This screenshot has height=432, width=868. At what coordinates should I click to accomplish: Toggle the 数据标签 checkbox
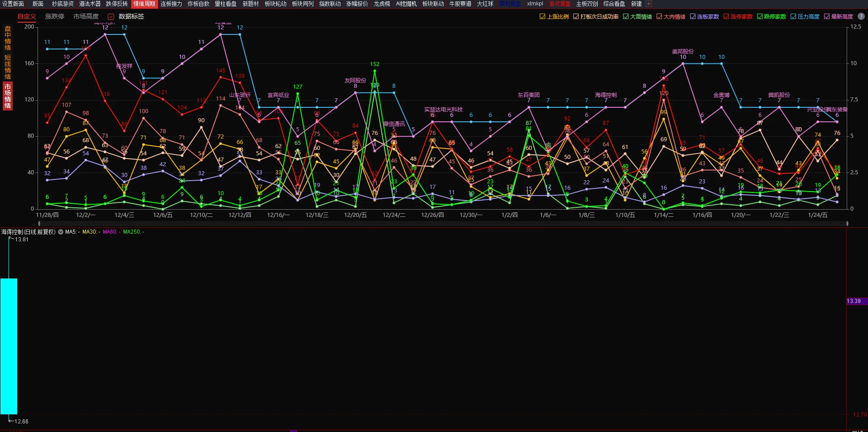click(111, 16)
